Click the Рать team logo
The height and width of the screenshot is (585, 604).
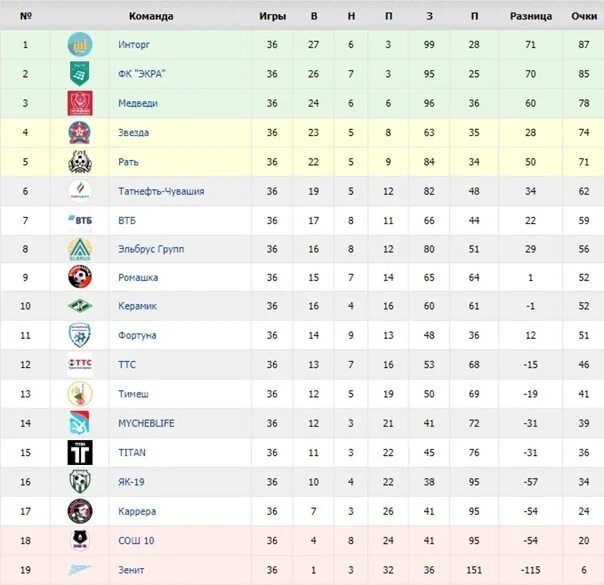tap(80, 161)
